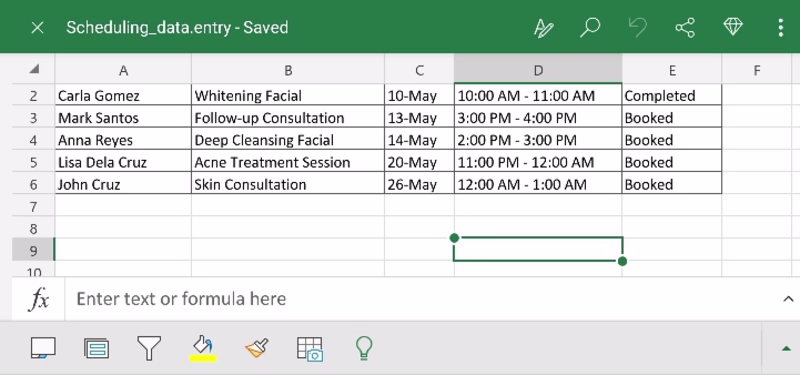Select row 7 header
800x375 pixels.
(x=34, y=207)
